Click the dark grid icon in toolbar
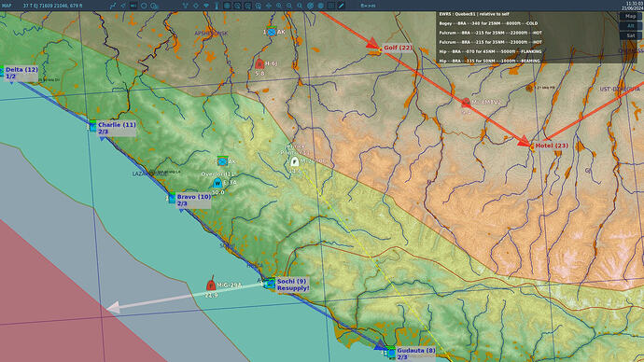644x362 pixels. 331,6
